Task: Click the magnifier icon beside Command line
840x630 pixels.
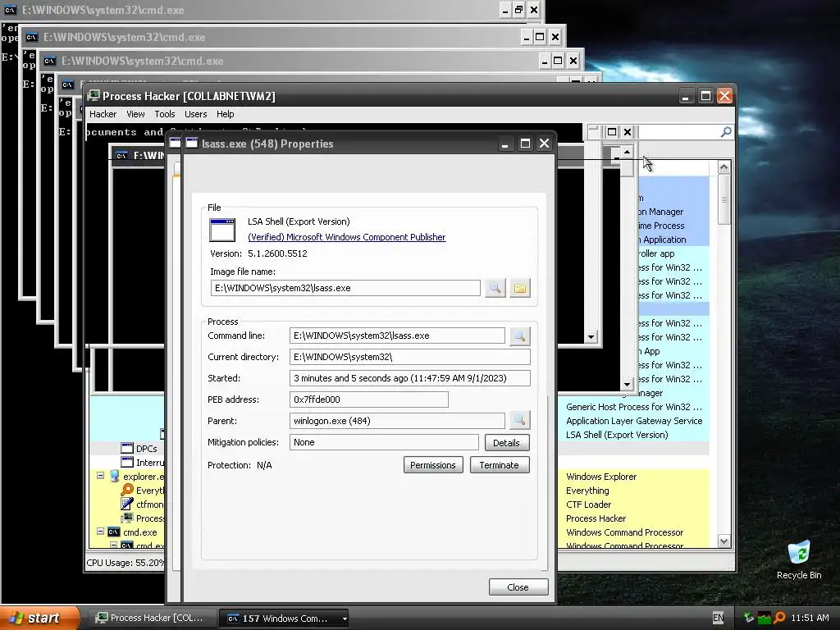Action: (519, 336)
